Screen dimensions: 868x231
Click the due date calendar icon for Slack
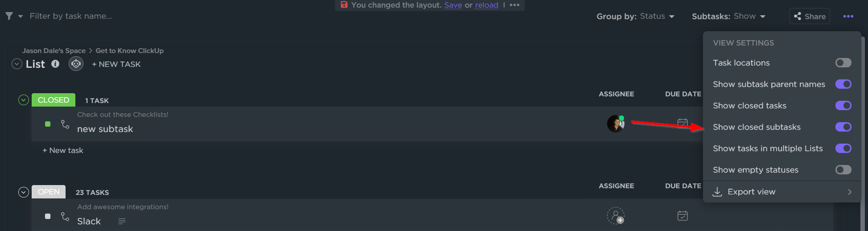click(x=682, y=216)
